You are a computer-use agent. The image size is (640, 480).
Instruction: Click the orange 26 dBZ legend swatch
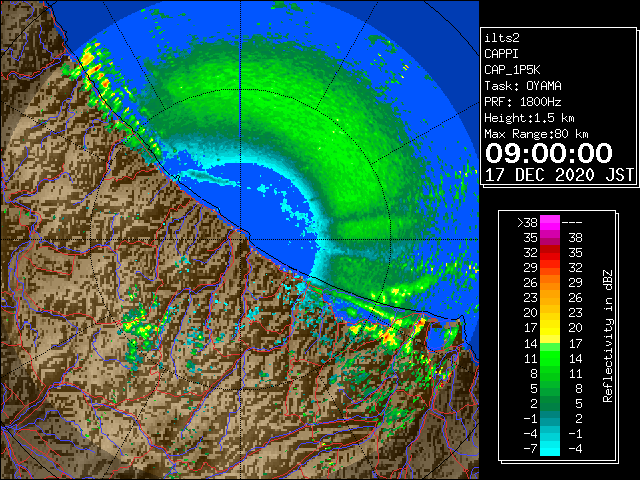coord(550,283)
